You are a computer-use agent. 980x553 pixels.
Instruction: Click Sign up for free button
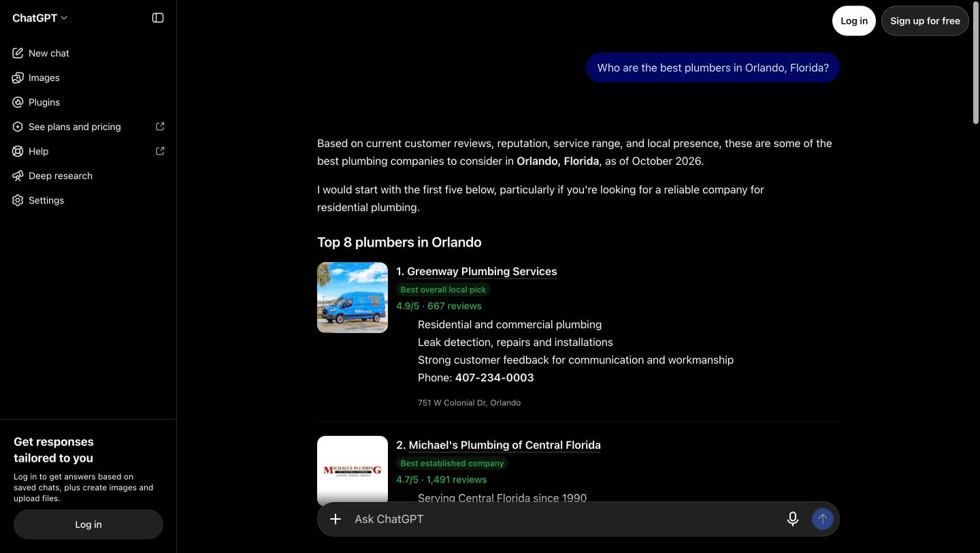925,21
